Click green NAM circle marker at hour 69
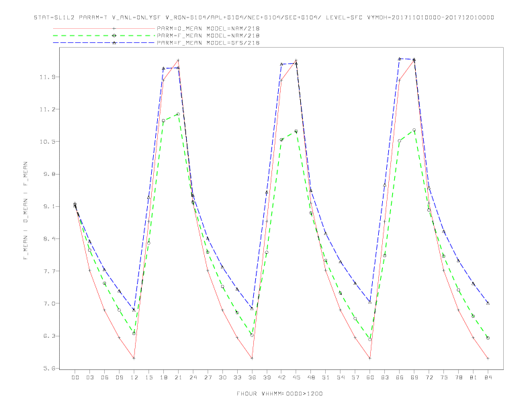Viewport: 532px width, 411px height. 414,130
